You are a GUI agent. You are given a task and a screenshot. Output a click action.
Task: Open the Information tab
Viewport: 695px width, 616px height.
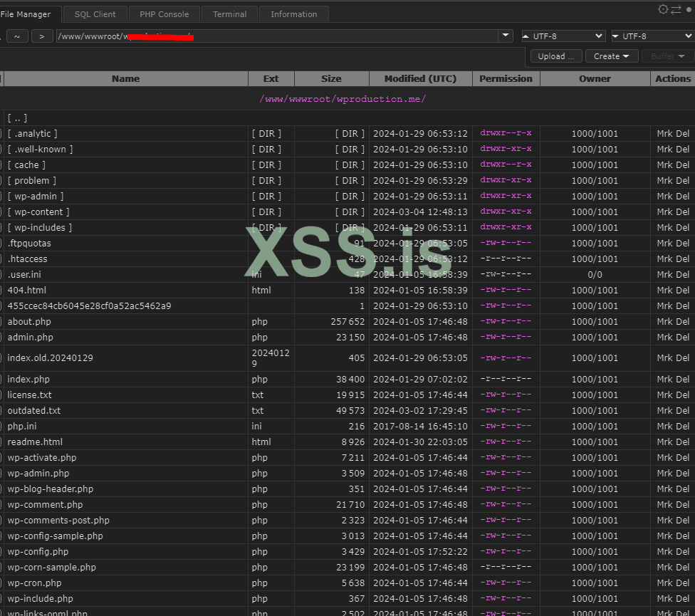pos(293,14)
